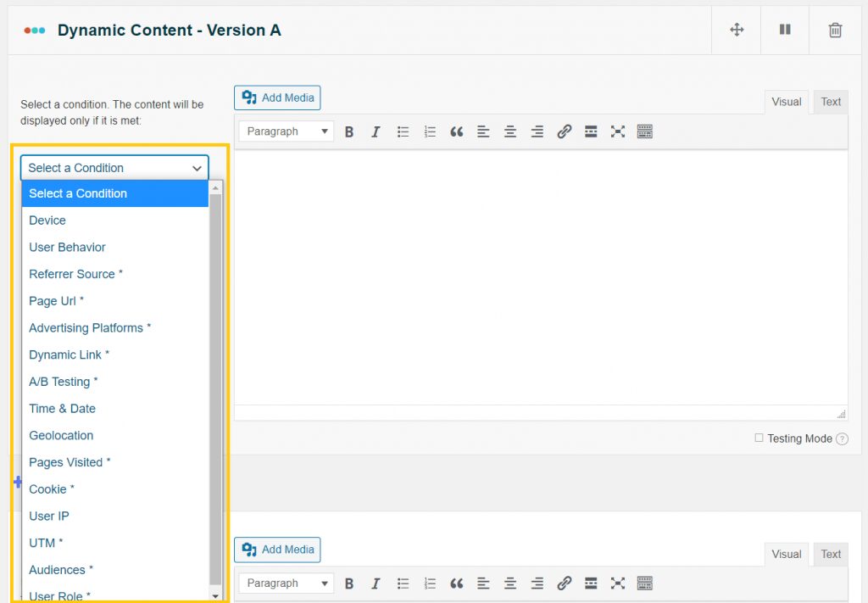Screen dimensions: 868x603
Task: Align text left in upper editor
Action: pyautogui.click(x=483, y=131)
